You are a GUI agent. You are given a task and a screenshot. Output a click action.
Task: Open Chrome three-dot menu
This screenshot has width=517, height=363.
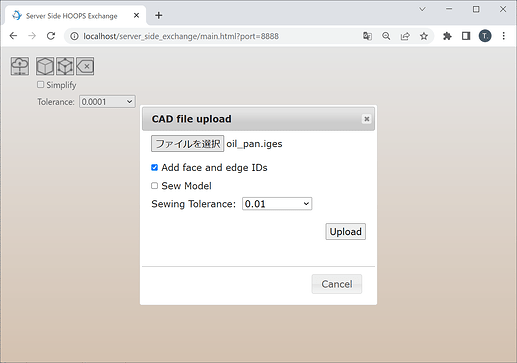click(x=504, y=36)
